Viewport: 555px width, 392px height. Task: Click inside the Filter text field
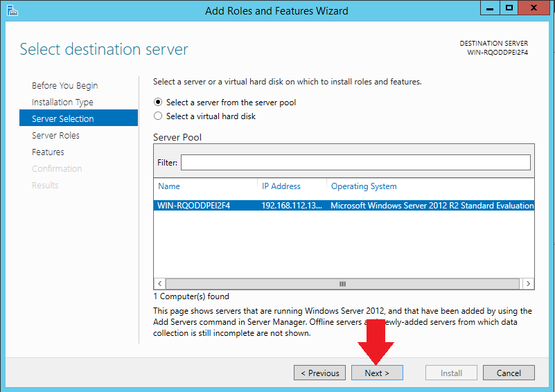click(355, 163)
